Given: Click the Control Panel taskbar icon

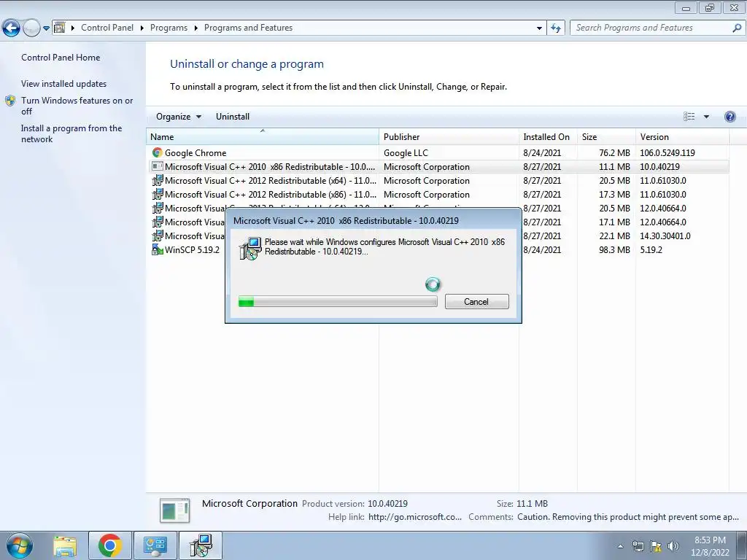Looking at the screenshot, I should coord(155,545).
